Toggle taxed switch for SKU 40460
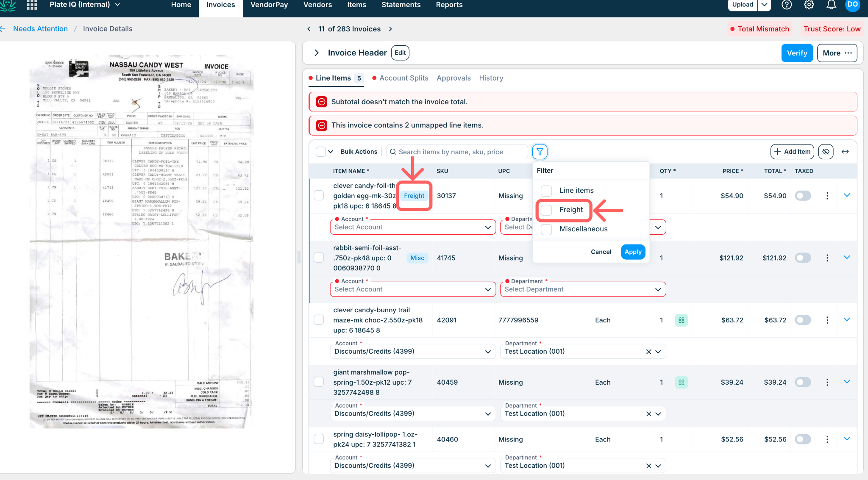 tap(803, 439)
